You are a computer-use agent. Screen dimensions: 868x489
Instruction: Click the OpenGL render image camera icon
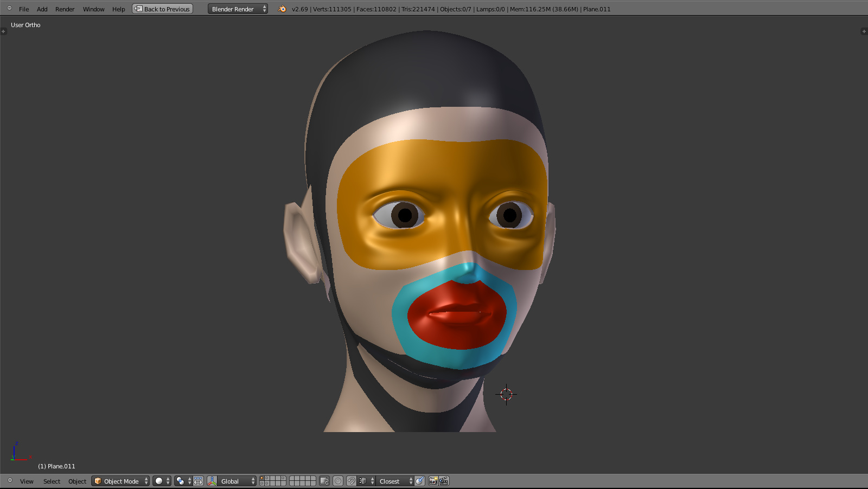tap(433, 481)
